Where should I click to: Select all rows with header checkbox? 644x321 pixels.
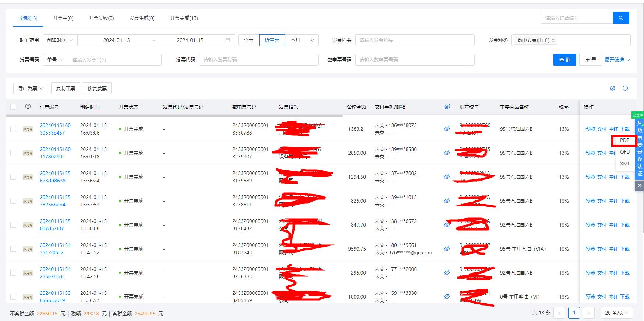[x=13, y=107]
